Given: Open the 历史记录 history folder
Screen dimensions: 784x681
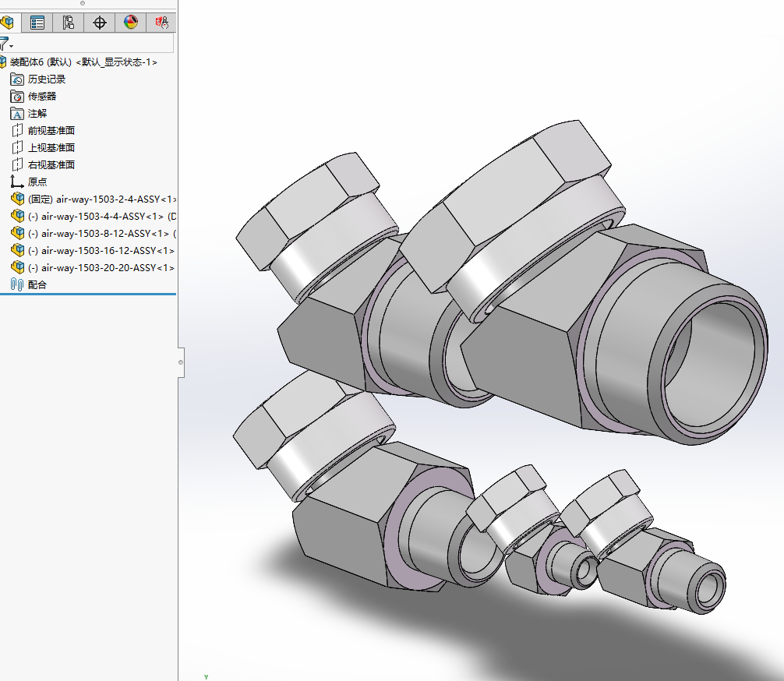Looking at the screenshot, I should coord(47,79).
